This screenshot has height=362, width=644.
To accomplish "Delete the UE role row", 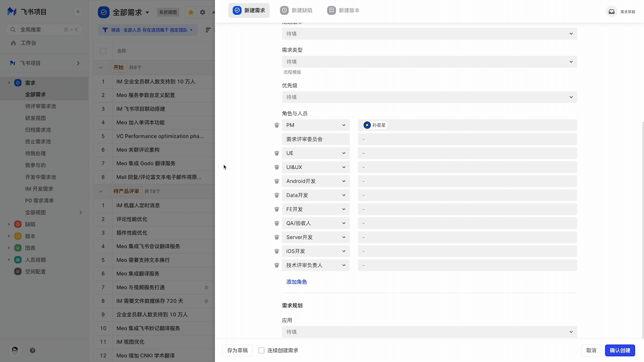I will click(277, 153).
